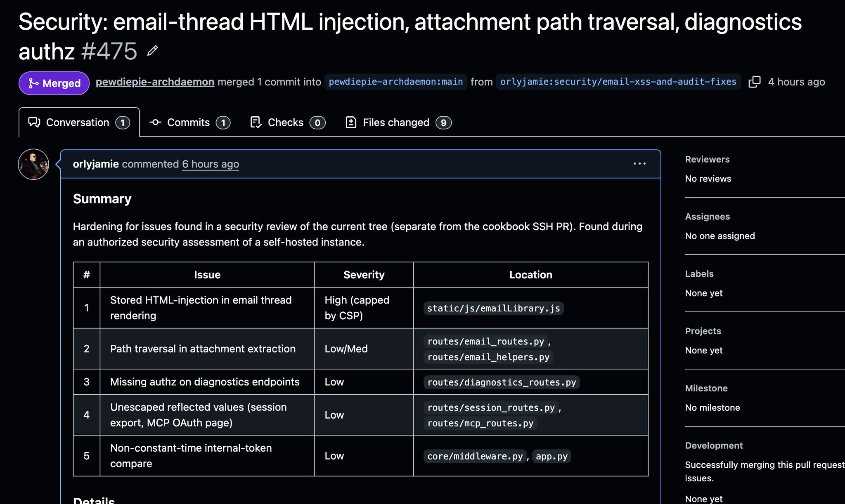This screenshot has width=845, height=504.
Task: Open the pewdiepie-archdaemon:main branch link
Action: pos(395,82)
